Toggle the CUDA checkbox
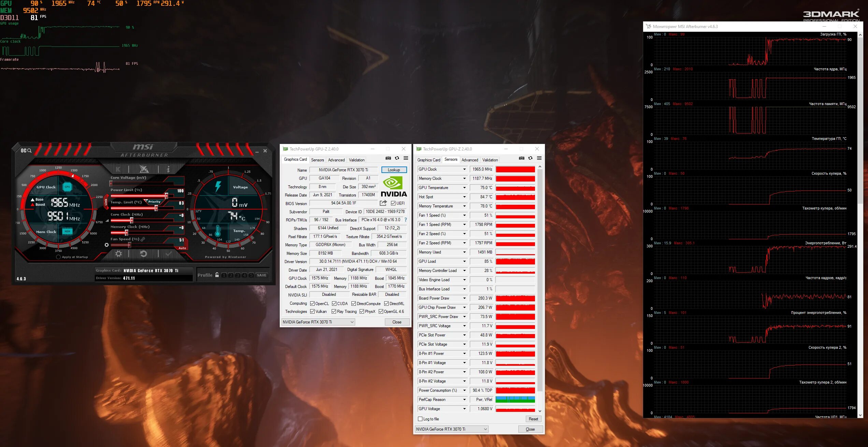868x447 pixels. 334,304
